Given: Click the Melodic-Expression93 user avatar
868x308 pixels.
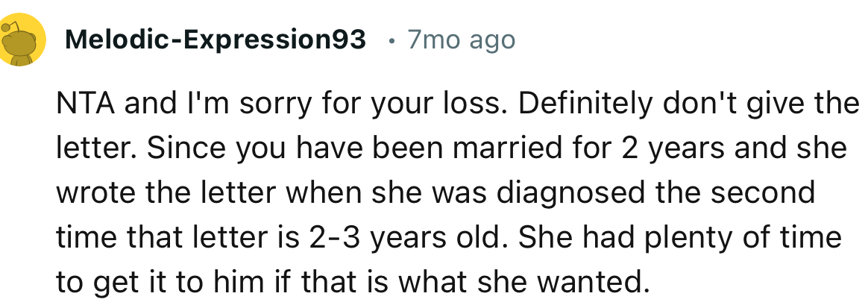Looking at the screenshot, I should (x=23, y=43).
